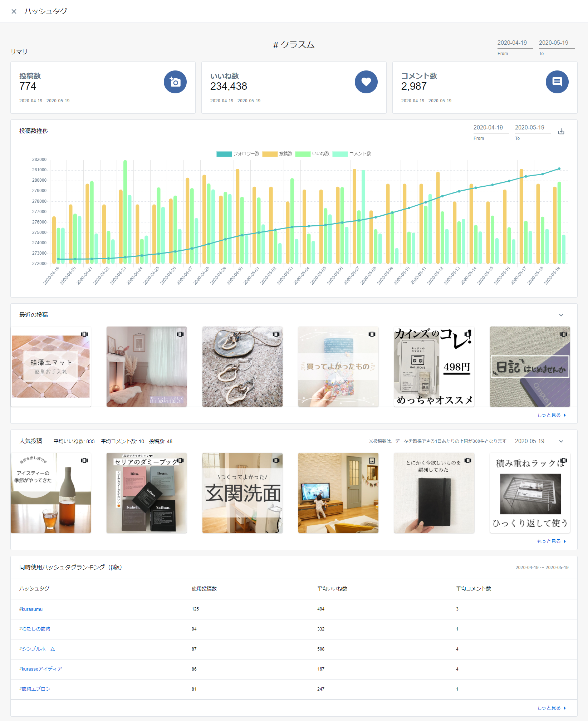Open #シンプルホーム hashtag link
The image size is (588, 721).
tap(37, 649)
